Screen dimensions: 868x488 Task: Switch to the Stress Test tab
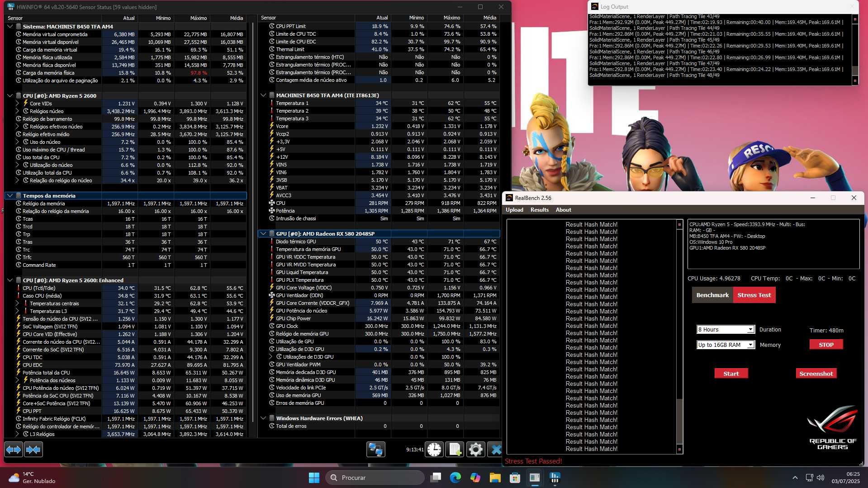coord(754,295)
